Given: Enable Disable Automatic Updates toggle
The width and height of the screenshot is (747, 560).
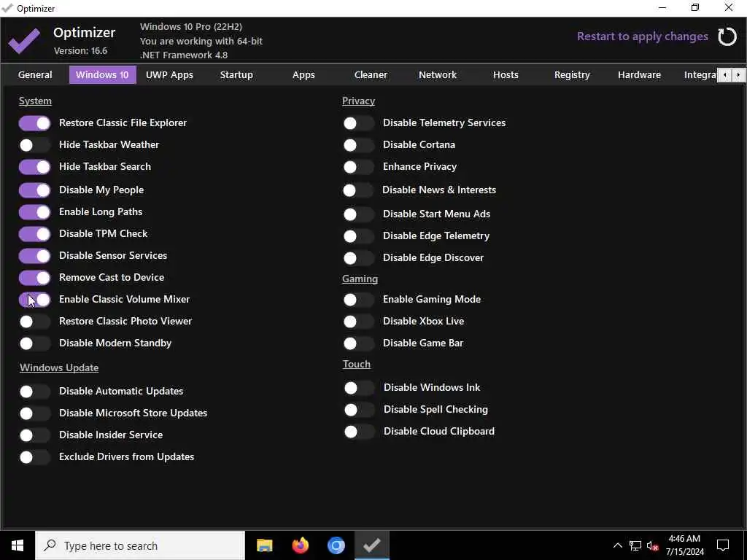Looking at the screenshot, I should (x=35, y=392).
